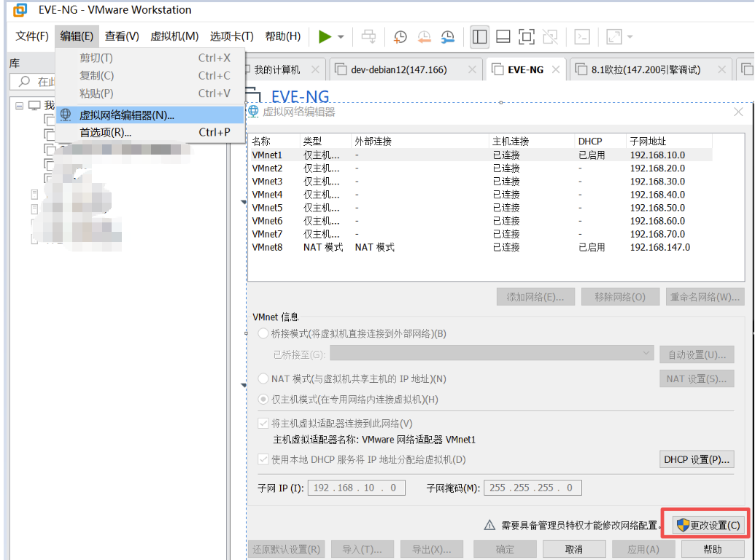
Task: Click the console view toolbar icon
Action: pyautogui.click(x=582, y=36)
